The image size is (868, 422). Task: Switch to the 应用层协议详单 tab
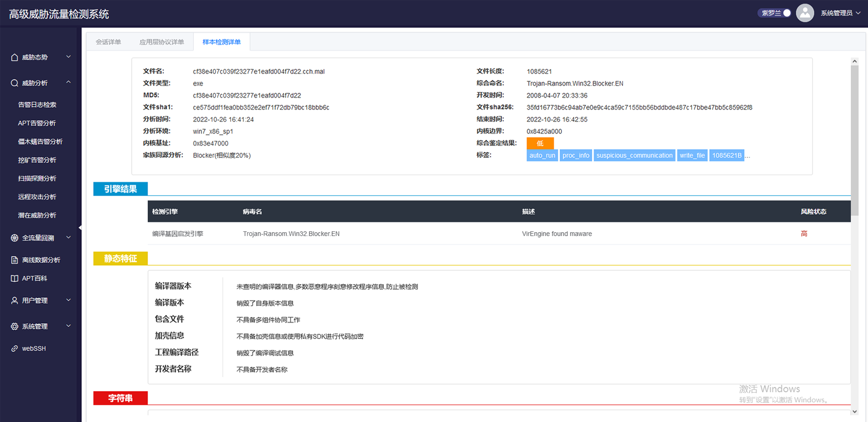[x=161, y=42]
